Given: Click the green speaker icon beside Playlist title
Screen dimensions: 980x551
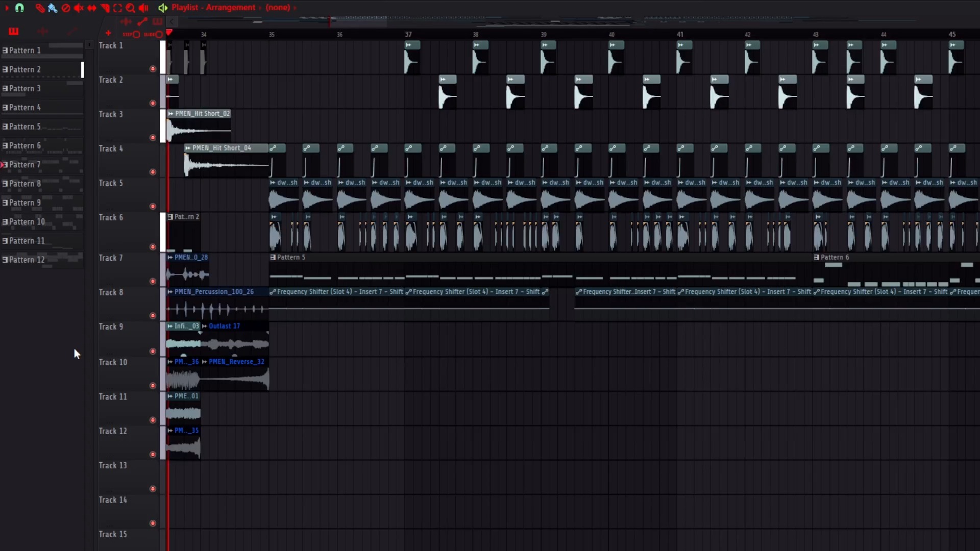Looking at the screenshot, I should pyautogui.click(x=163, y=8).
